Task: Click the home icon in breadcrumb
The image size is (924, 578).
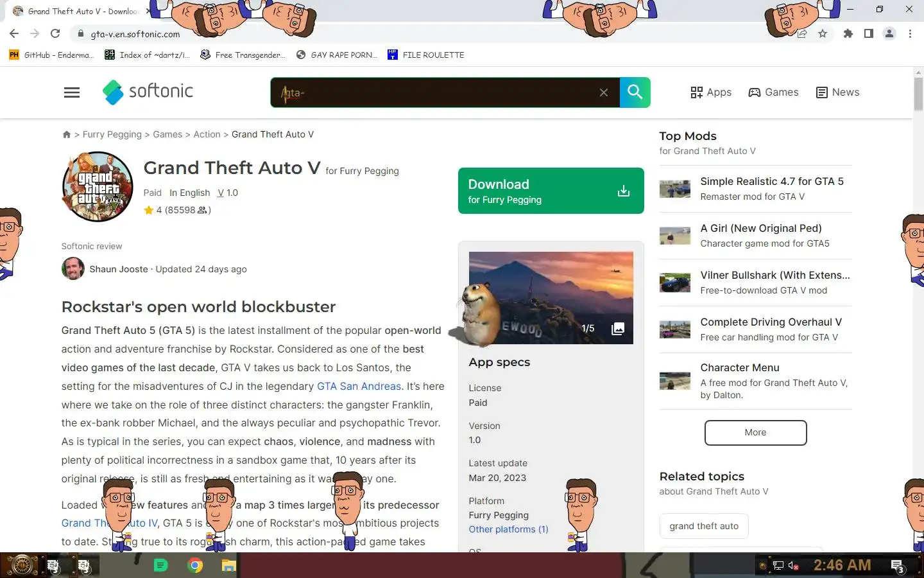Action: tap(66, 134)
